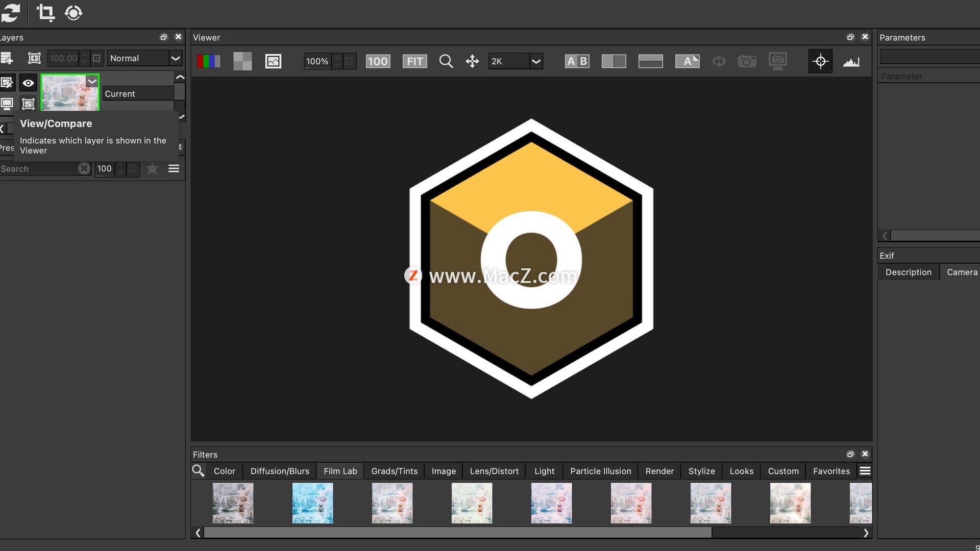Click the viewer zoom 100% field
The width and height of the screenshot is (980, 551).
pos(317,61)
